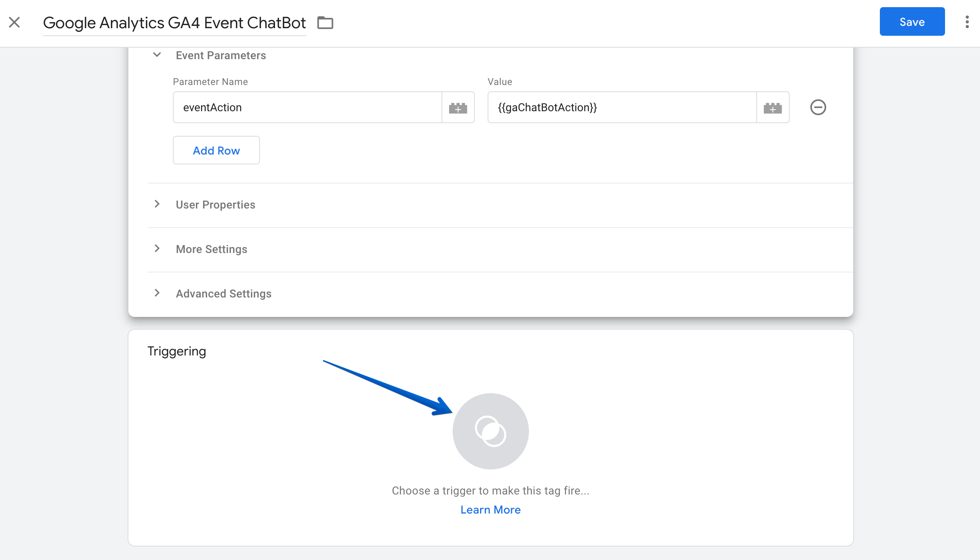Viewport: 980px width, 560px height.
Task: Close the tag editor with the X icon
Action: pyautogui.click(x=14, y=22)
